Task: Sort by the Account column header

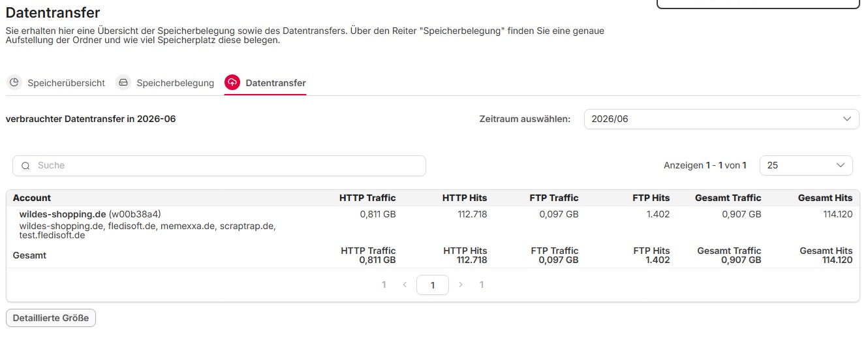Action: (32, 198)
